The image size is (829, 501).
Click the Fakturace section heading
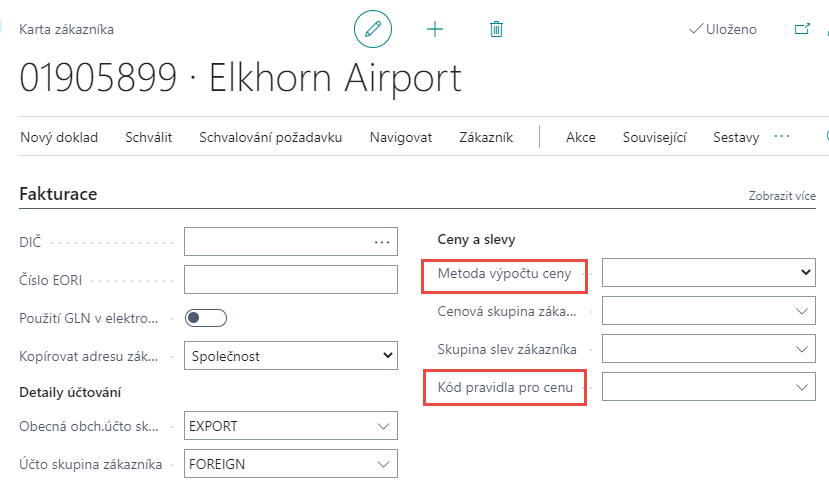point(58,194)
